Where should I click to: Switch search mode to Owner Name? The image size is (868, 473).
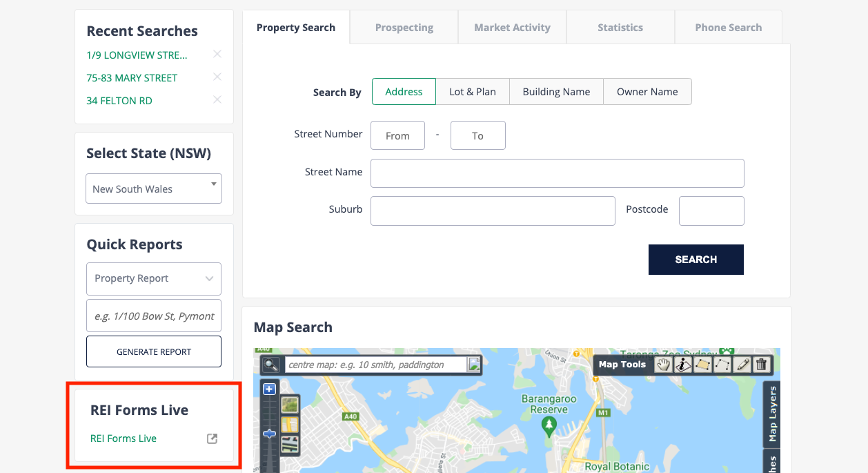pos(647,91)
